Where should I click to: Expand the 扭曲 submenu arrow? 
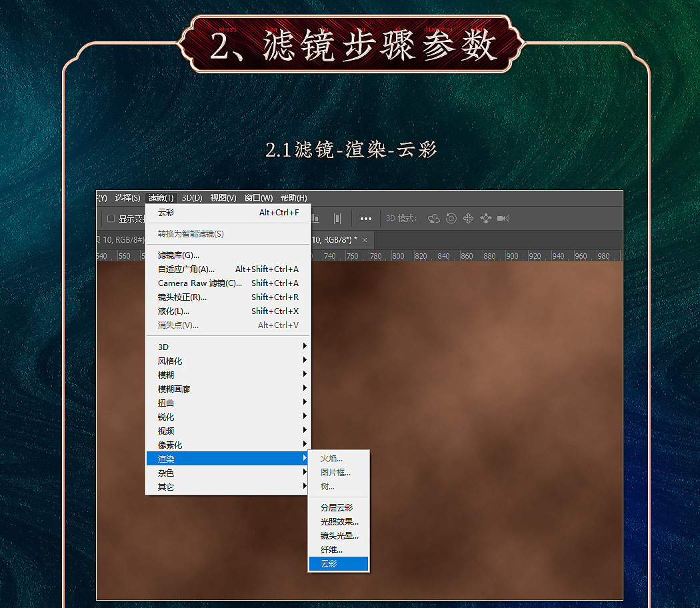pyautogui.click(x=305, y=402)
